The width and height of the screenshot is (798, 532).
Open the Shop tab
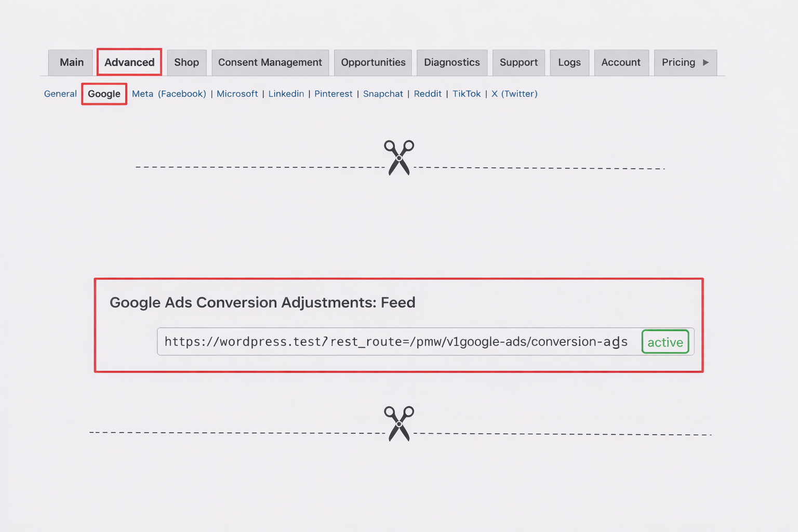tap(187, 62)
